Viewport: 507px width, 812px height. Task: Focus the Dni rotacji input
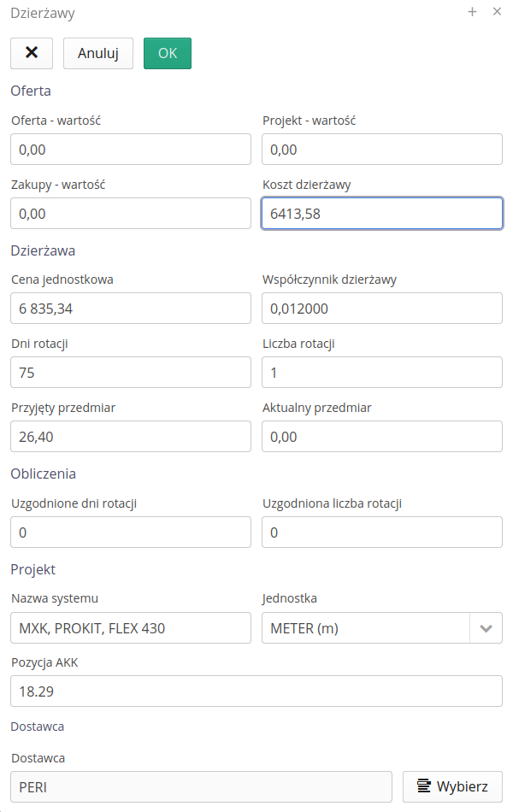pos(131,373)
